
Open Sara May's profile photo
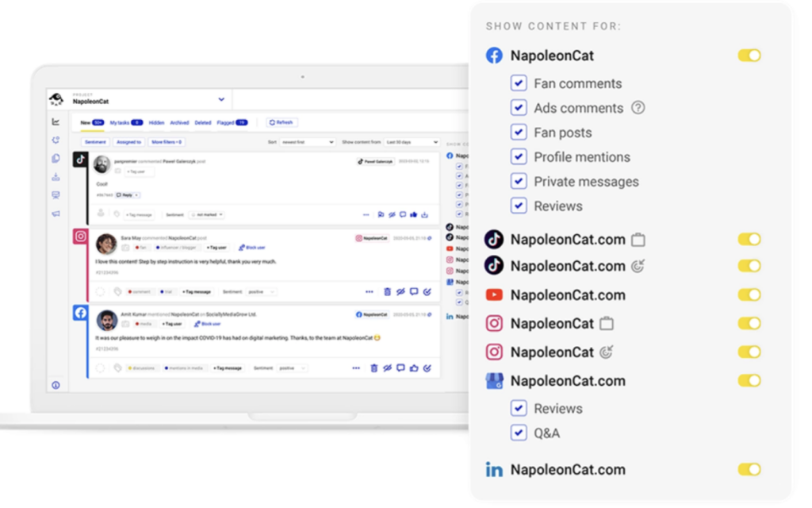106,244
